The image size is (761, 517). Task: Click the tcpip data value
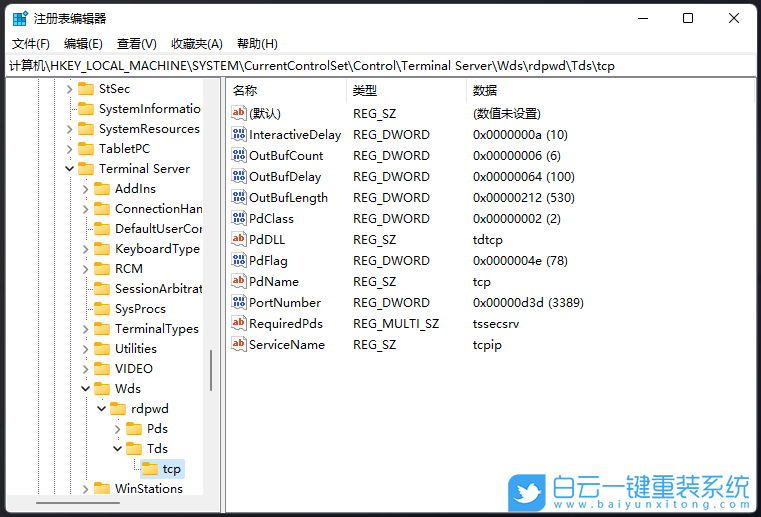tap(487, 345)
